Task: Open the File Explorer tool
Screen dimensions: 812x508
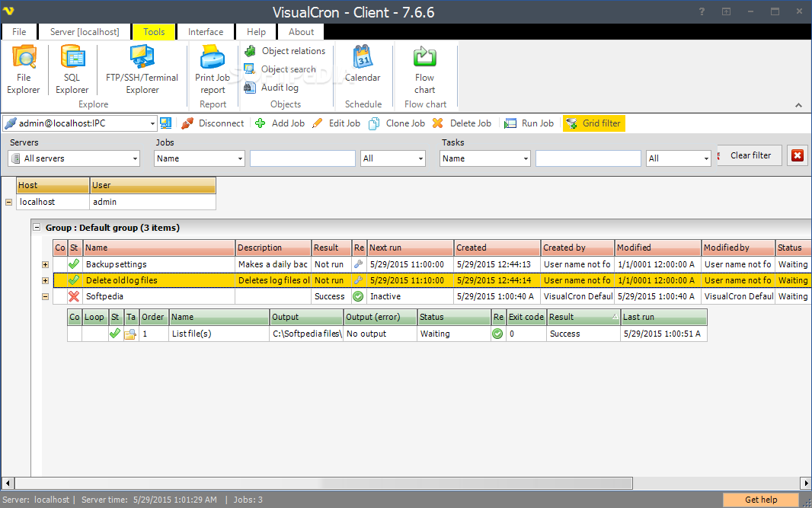Action: (x=24, y=70)
